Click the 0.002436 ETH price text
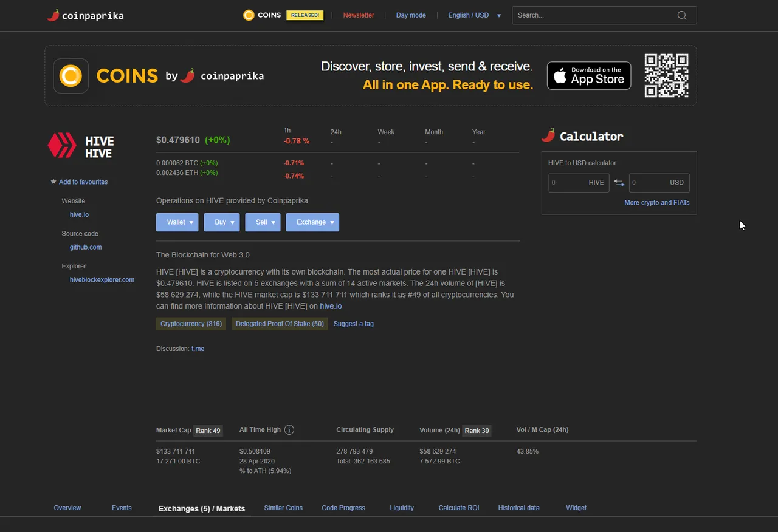 177,172
